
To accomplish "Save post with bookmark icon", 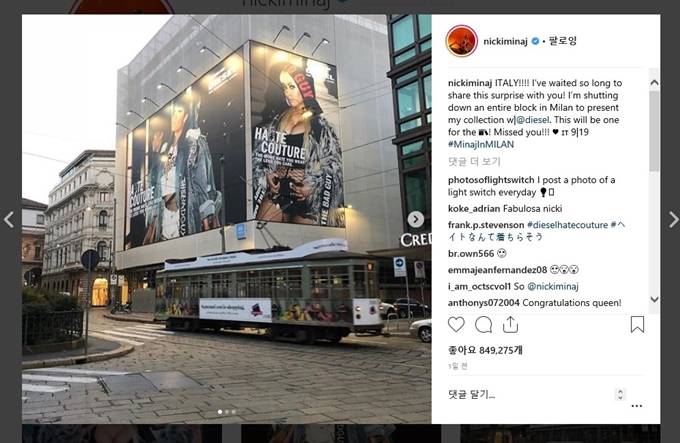I will pos(637,324).
